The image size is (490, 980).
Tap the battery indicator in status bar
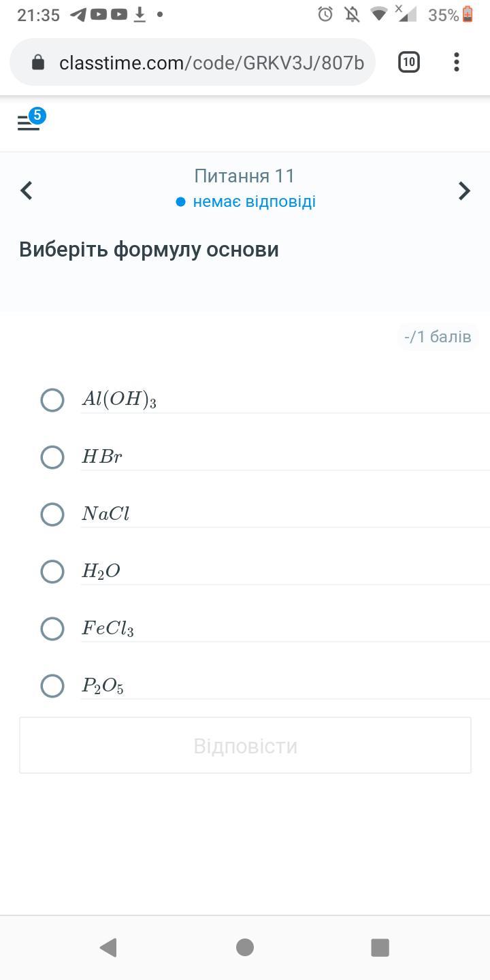[x=468, y=14]
